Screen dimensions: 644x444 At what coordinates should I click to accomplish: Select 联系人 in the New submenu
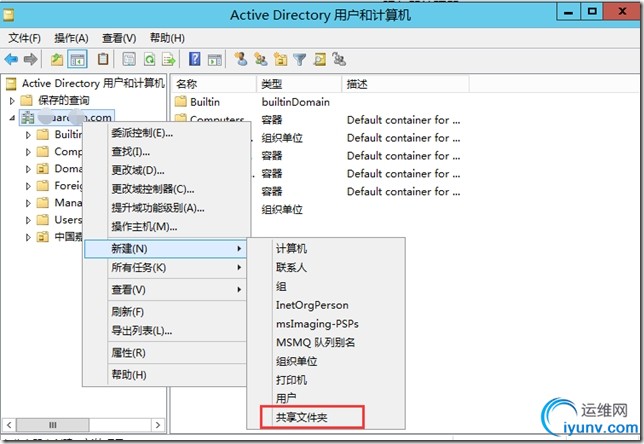coord(327,267)
